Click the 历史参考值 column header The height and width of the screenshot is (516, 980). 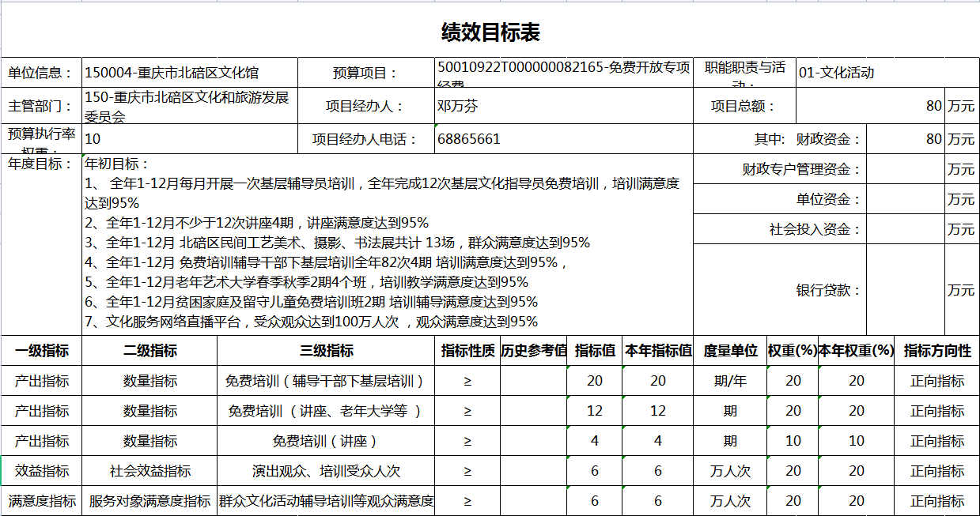pyautogui.click(x=534, y=351)
